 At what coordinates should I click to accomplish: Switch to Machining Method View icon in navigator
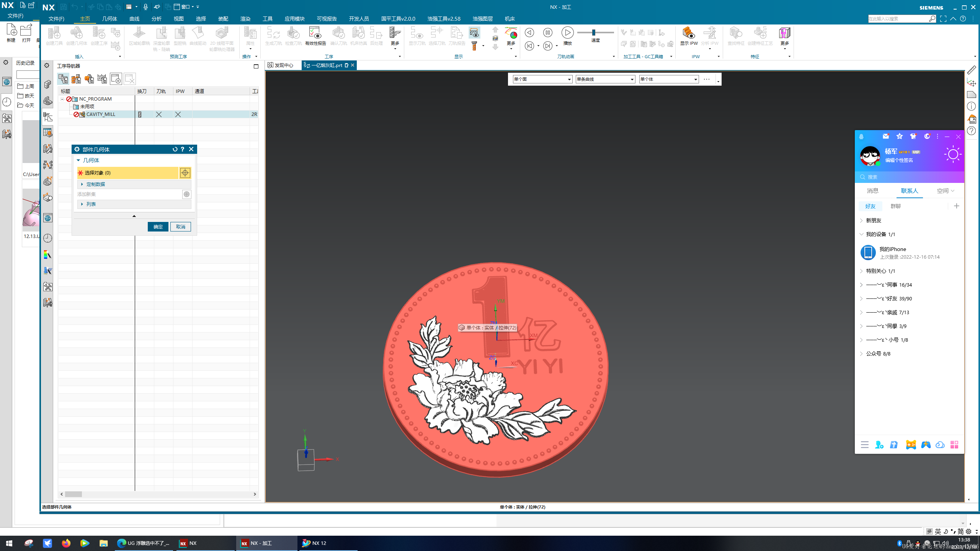click(x=102, y=79)
